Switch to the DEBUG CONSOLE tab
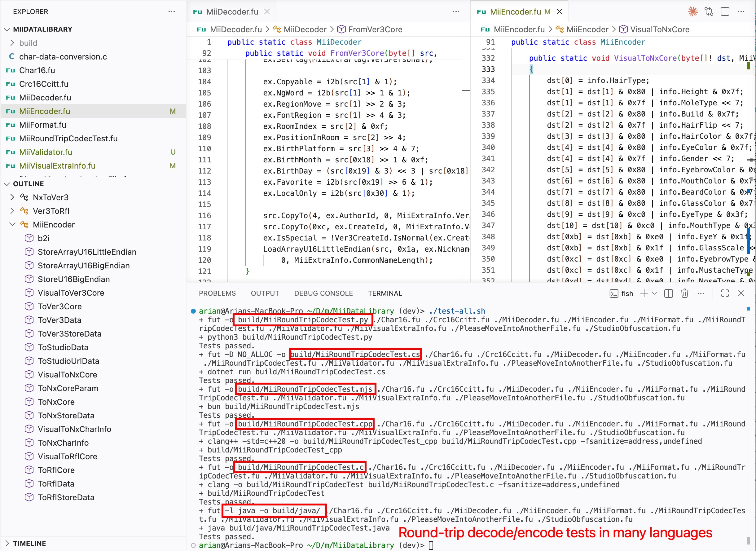Viewport: 756px width, 551px height. coord(323,293)
